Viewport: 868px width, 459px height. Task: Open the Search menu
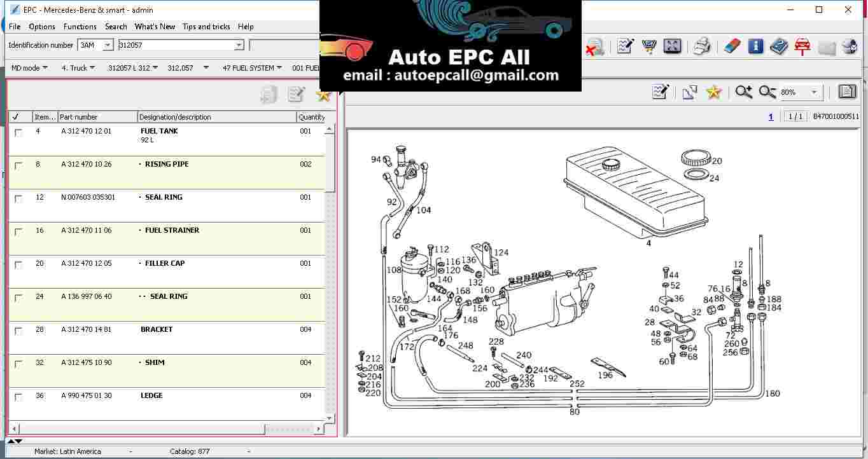point(116,27)
